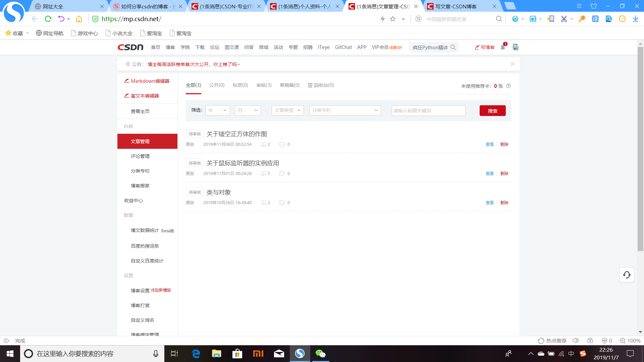Image resolution: width=644 pixels, height=362 pixels.
Task: Open the 年 year filter dropdown
Action: [x=217, y=110]
